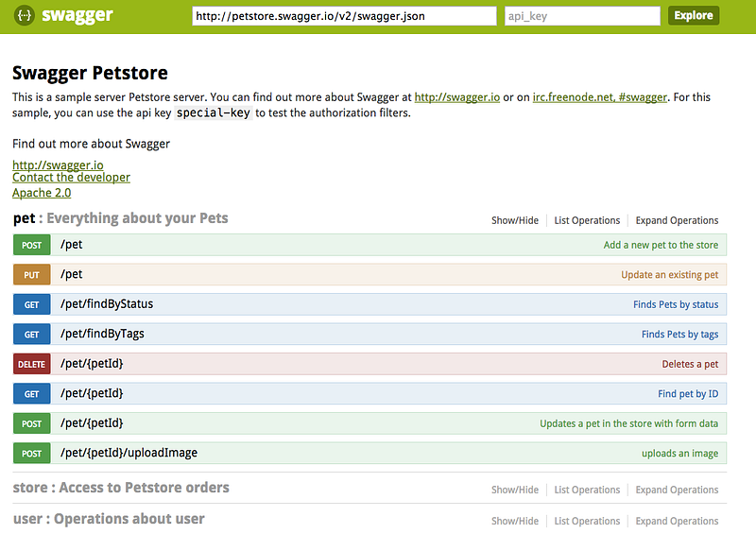The image size is (756, 534).
Task: Click the special-key code text
Action: [x=214, y=112]
